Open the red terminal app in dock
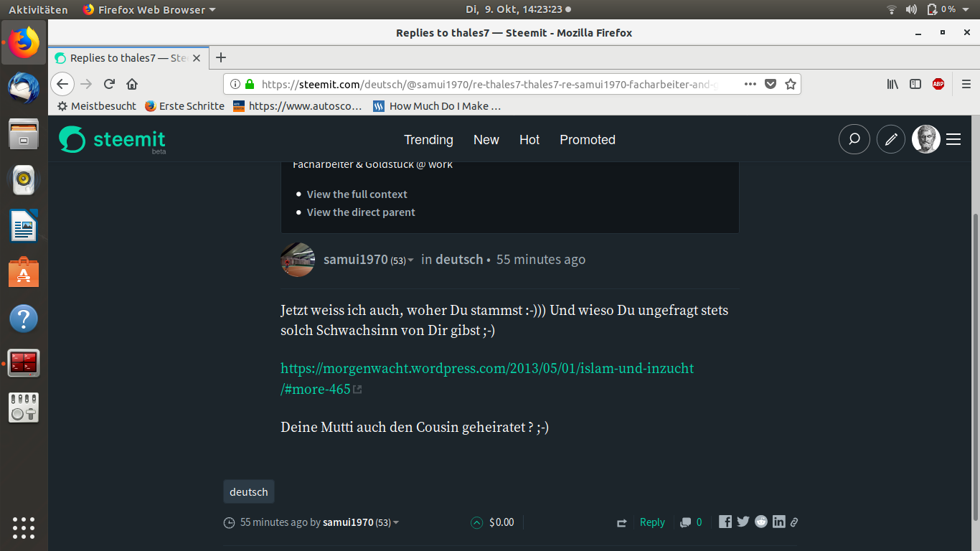Image resolution: width=980 pixels, height=551 pixels. 24,364
